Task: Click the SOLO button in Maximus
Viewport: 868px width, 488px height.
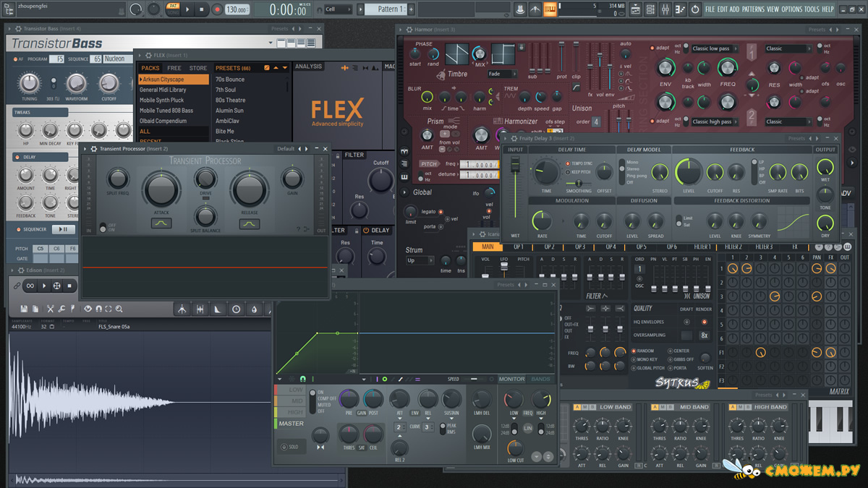Action: tap(292, 447)
